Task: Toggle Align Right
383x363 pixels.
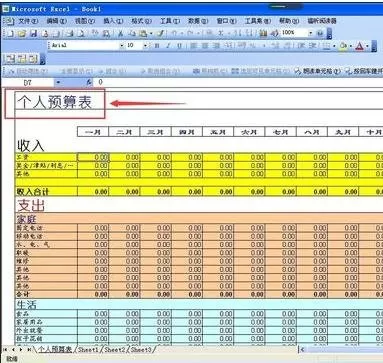Action: (216, 46)
